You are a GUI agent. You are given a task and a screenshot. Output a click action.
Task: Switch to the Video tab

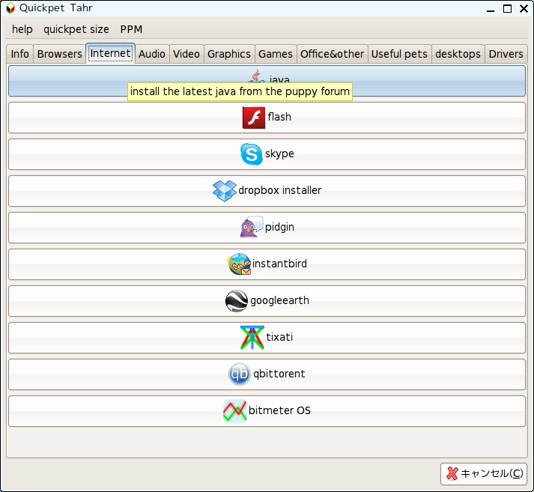click(x=186, y=54)
